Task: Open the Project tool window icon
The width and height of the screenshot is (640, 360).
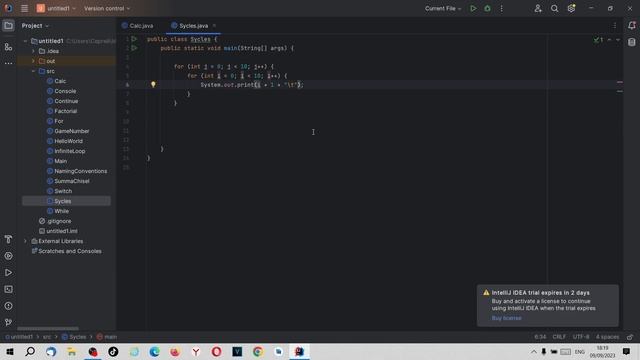Action: (x=8, y=26)
